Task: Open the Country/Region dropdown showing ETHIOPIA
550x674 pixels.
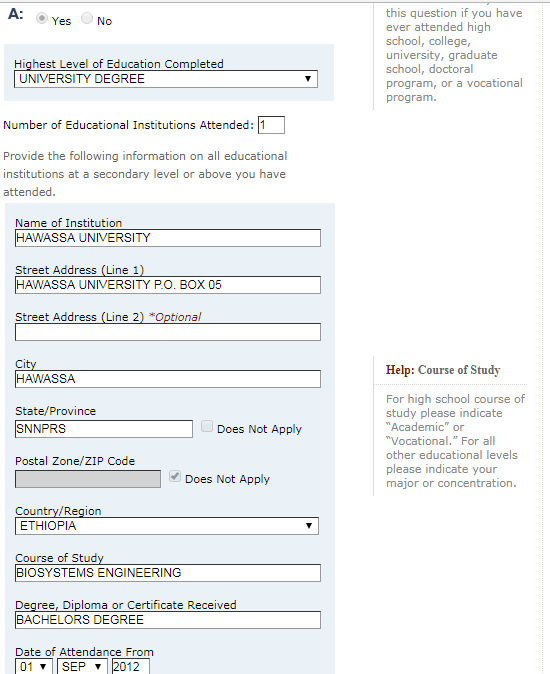Action: click(167, 526)
